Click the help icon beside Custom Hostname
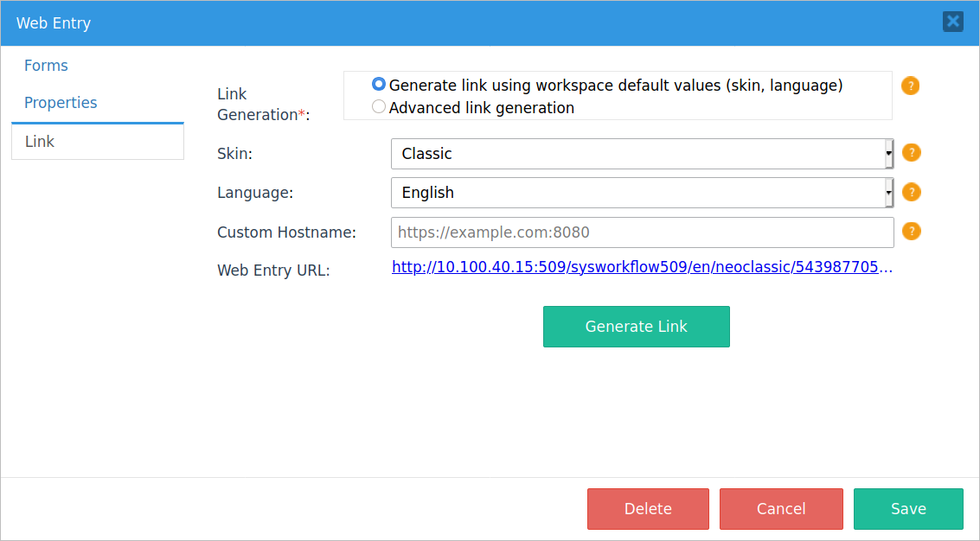The width and height of the screenshot is (980, 541). 911,232
